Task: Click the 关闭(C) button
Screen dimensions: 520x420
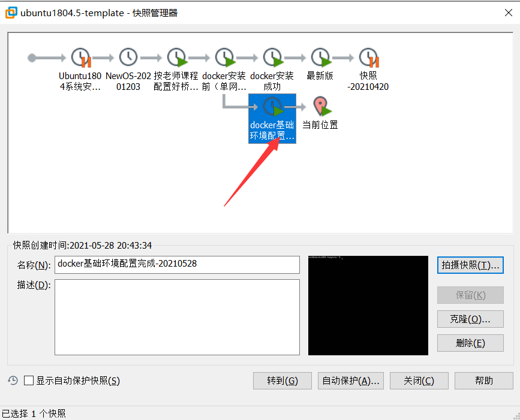Action: point(419,380)
